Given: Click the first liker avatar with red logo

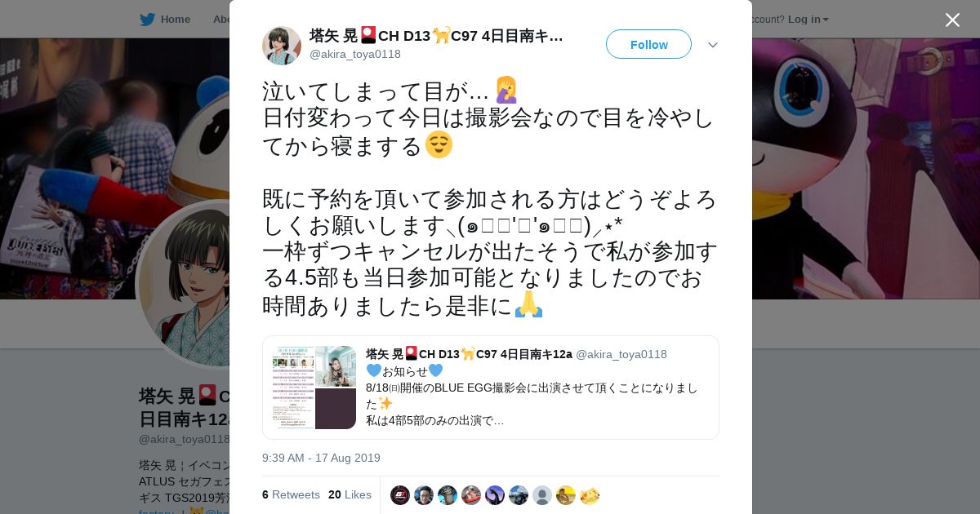Looking at the screenshot, I should coord(400,495).
